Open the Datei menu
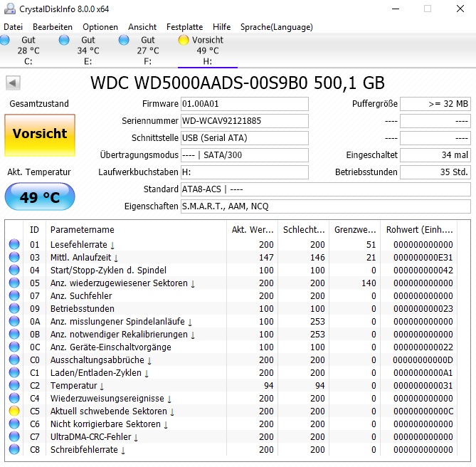The height and width of the screenshot is (467, 476). tap(13, 27)
